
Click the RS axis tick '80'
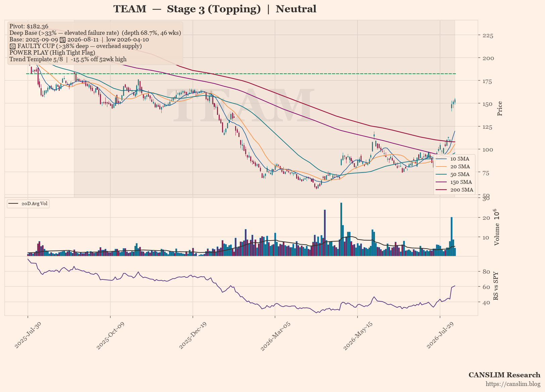pyautogui.click(x=486, y=271)
